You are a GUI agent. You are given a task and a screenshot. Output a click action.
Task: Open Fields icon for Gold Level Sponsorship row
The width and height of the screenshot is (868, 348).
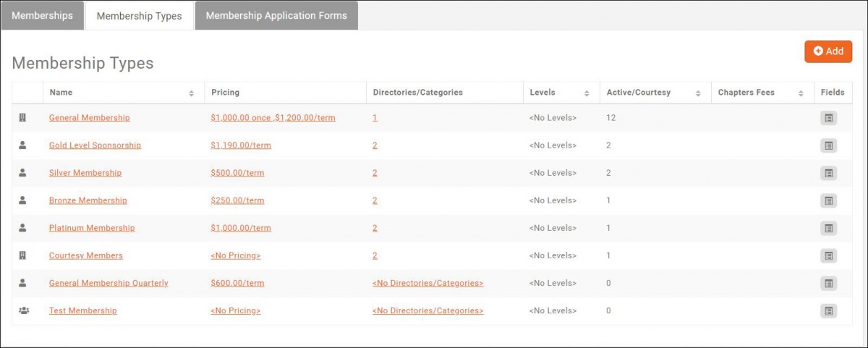pyautogui.click(x=829, y=145)
